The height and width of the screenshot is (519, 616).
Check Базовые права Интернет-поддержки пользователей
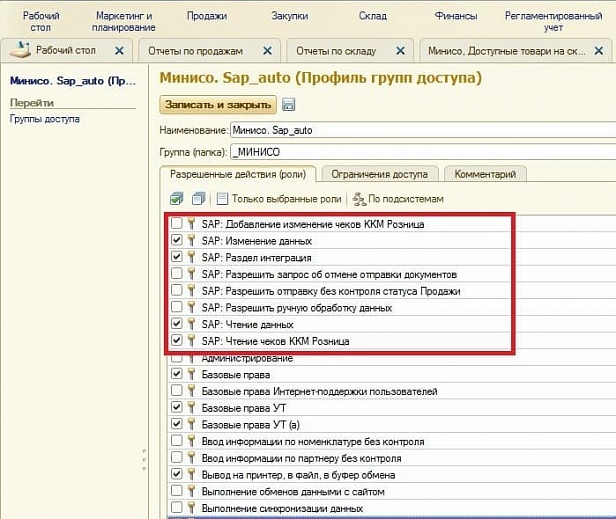click(177, 391)
